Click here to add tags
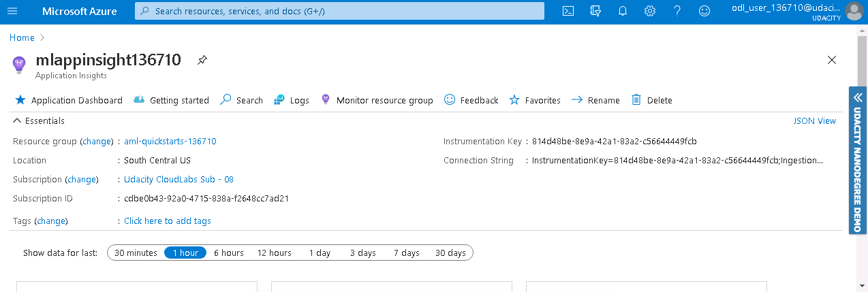 pyautogui.click(x=168, y=221)
